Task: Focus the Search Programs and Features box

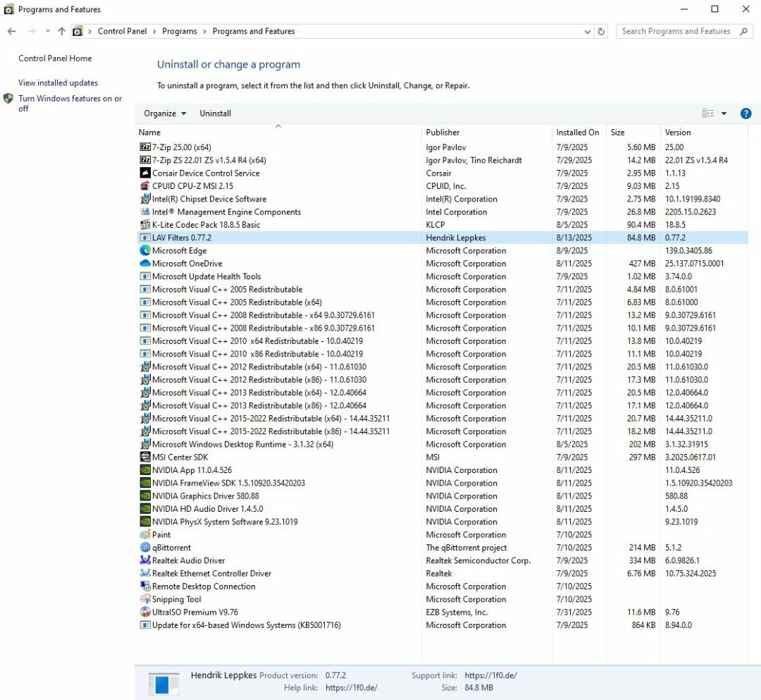Action: 676,32
